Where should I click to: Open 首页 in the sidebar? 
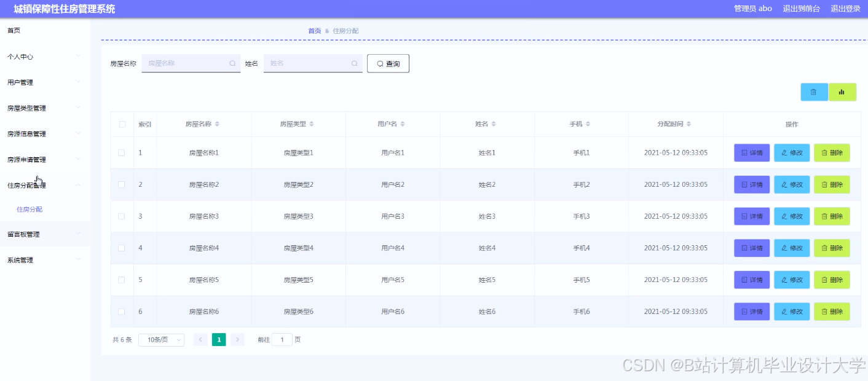pyautogui.click(x=45, y=31)
